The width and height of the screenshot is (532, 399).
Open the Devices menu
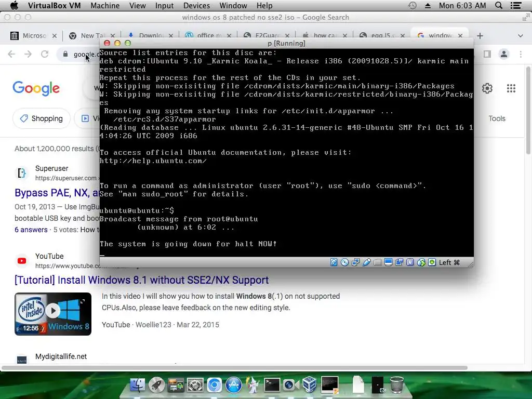tap(196, 5)
